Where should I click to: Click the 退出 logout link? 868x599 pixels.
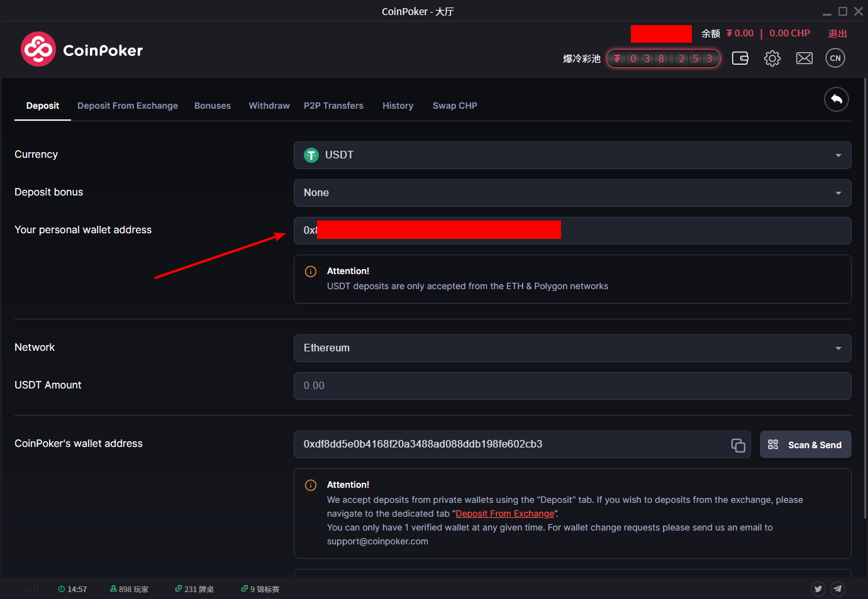838,33
